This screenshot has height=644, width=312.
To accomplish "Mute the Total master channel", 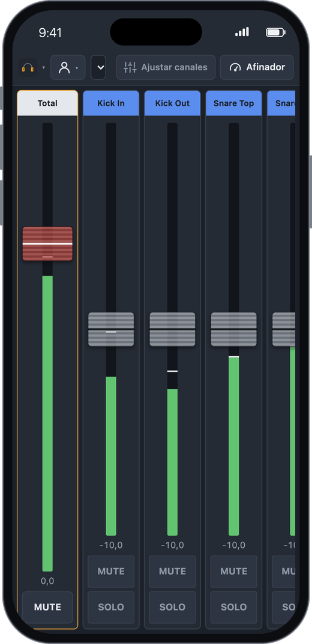I will pyautogui.click(x=47, y=607).
